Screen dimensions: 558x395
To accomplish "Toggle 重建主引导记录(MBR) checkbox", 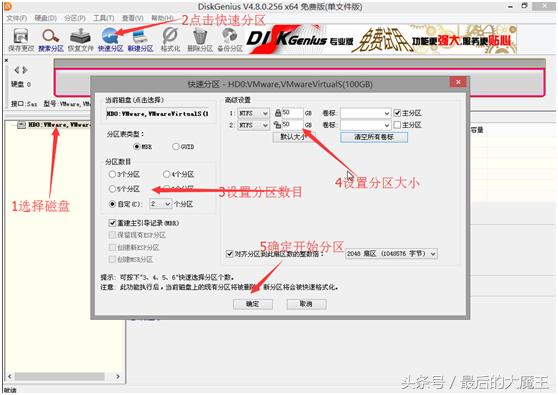I will point(112,223).
